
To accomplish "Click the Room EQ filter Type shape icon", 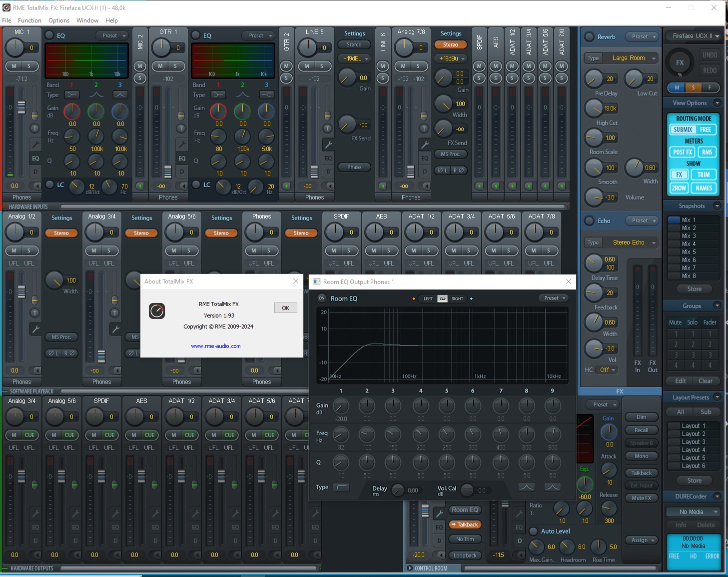I will tap(341, 487).
